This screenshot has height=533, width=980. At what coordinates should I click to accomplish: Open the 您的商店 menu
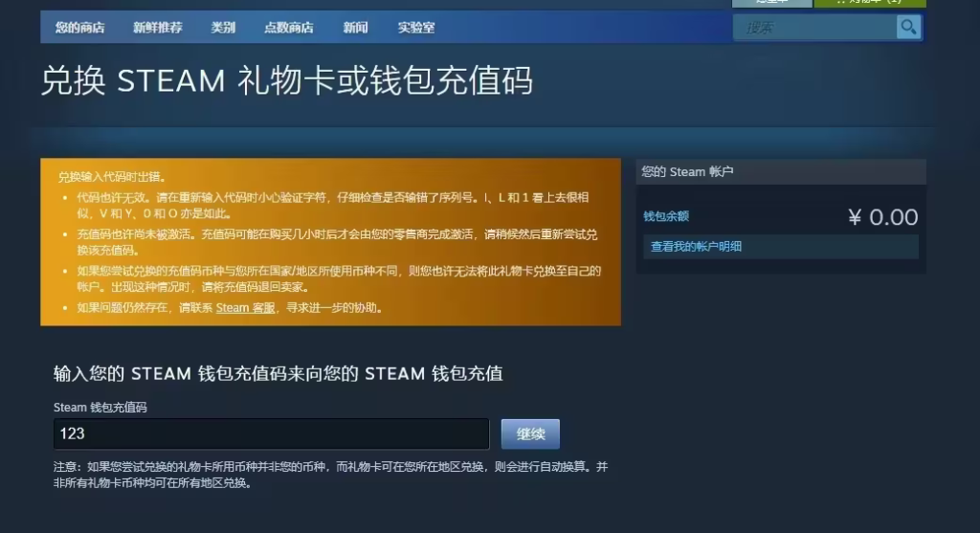click(80, 28)
